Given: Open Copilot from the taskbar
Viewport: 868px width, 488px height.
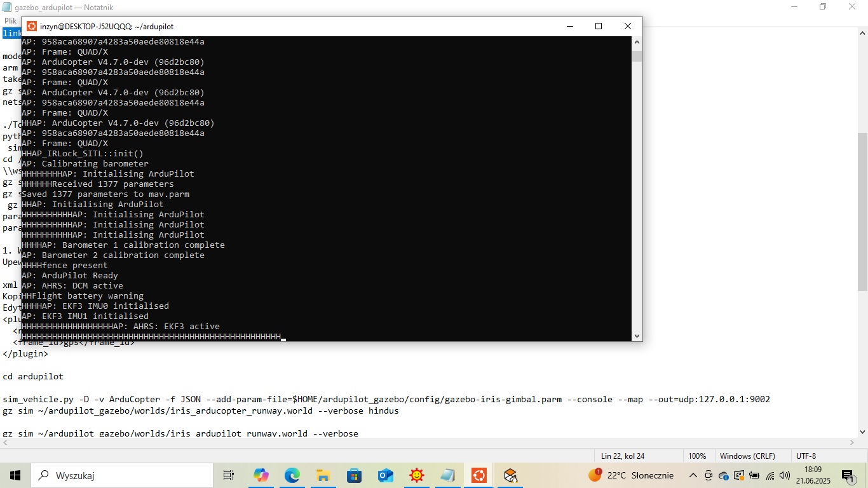Looking at the screenshot, I should click(x=261, y=475).
